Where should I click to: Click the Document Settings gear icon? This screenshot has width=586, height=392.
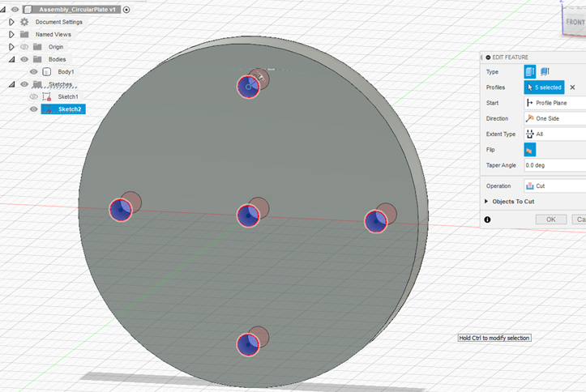[24, 22]
